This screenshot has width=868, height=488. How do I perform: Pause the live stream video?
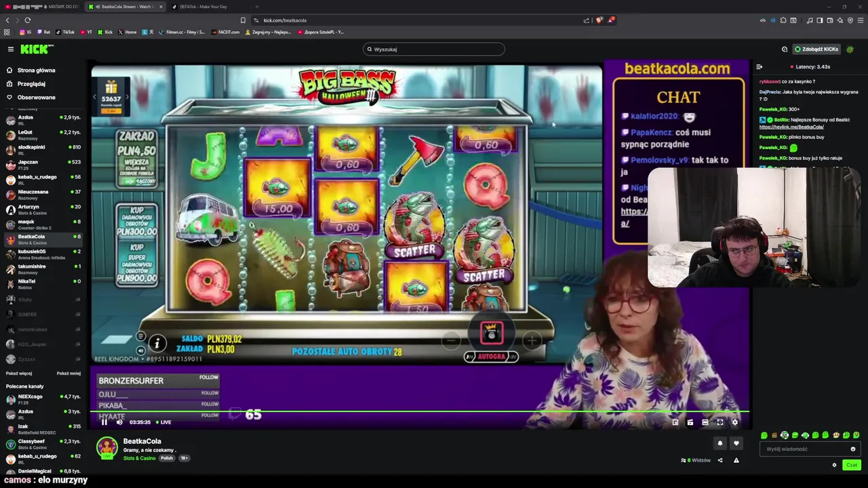coord(104,422)
